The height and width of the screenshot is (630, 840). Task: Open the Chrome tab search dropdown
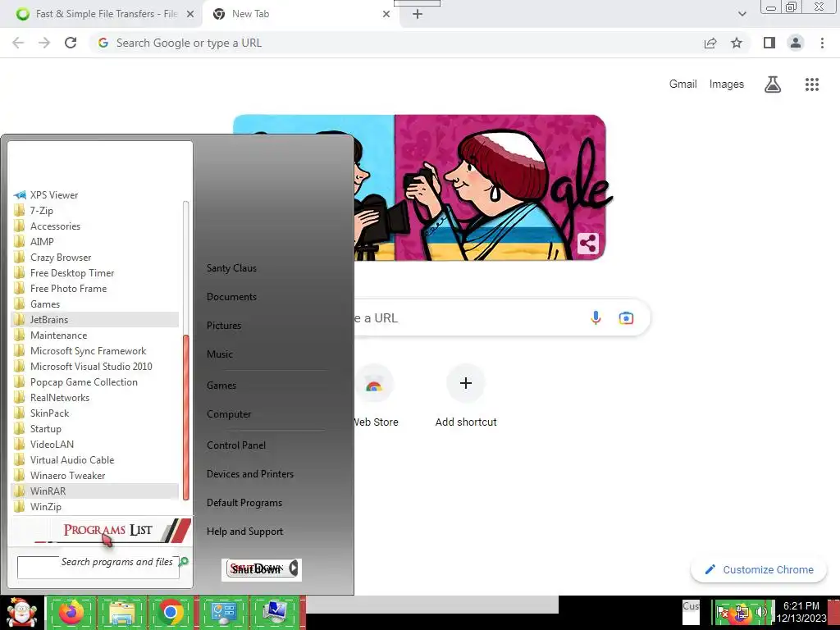tap(742, 14)
